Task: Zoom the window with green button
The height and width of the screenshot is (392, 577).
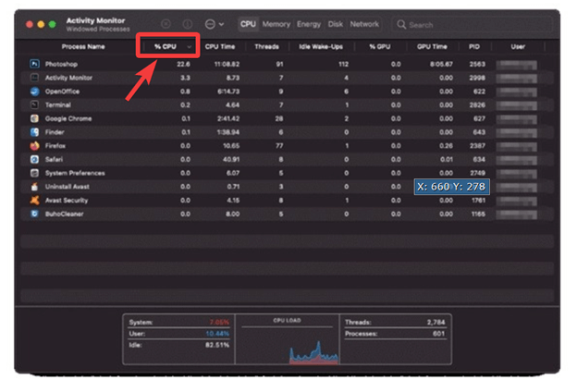Action: click(x=53, y=24)
